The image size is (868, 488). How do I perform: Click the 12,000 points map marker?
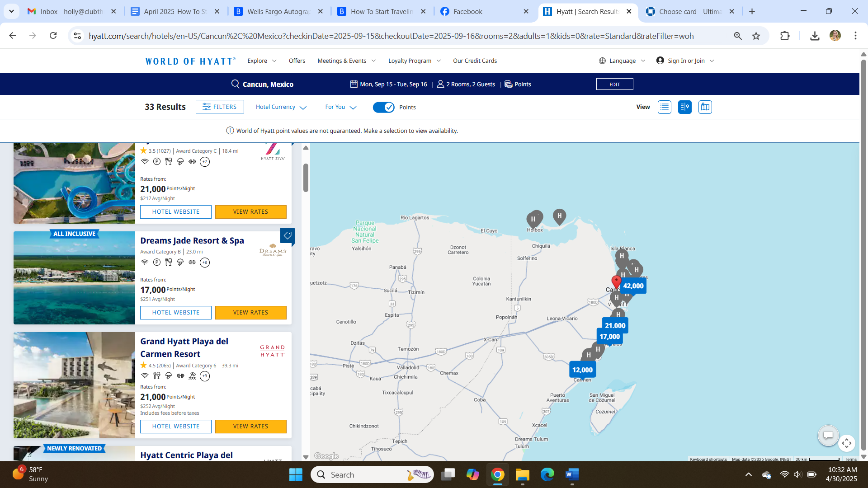click(582, 370)
